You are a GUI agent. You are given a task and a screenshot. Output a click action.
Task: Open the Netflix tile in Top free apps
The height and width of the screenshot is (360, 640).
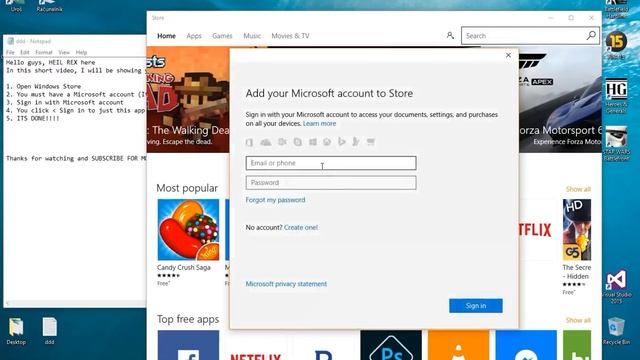pos(256,345)
